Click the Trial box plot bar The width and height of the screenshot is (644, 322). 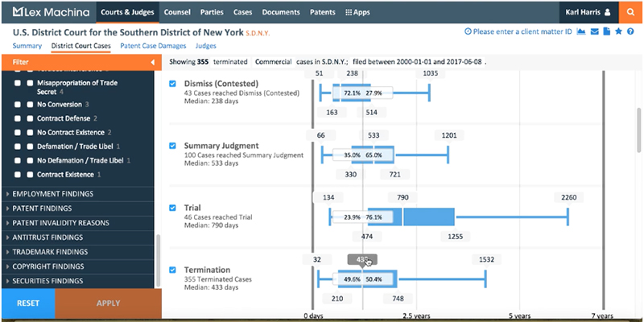coord(428,217)
